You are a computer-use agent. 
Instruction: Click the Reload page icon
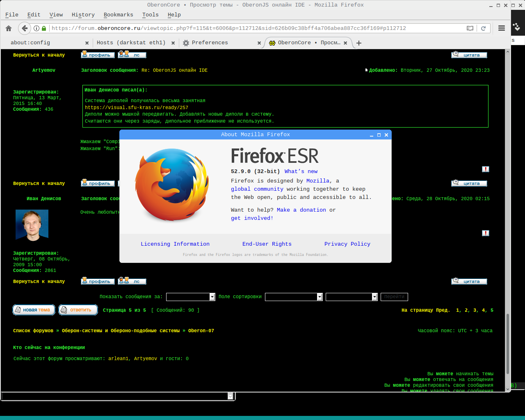point(483,28)
